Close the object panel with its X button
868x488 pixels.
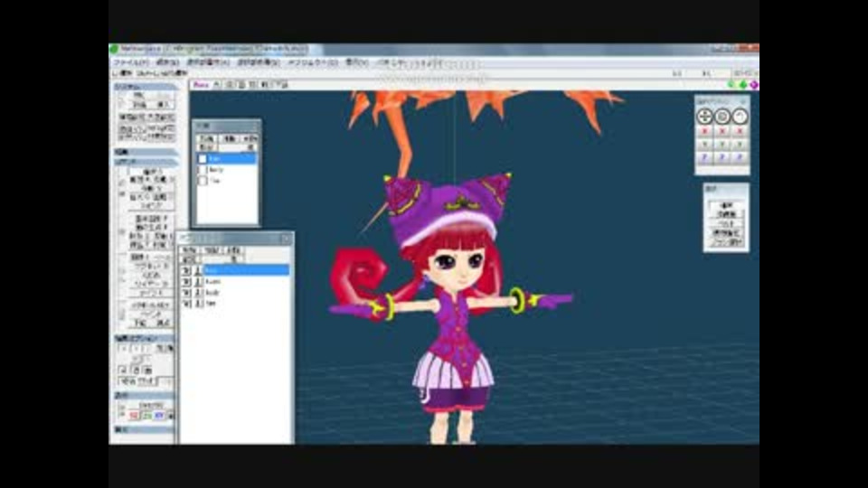point(286,239)
